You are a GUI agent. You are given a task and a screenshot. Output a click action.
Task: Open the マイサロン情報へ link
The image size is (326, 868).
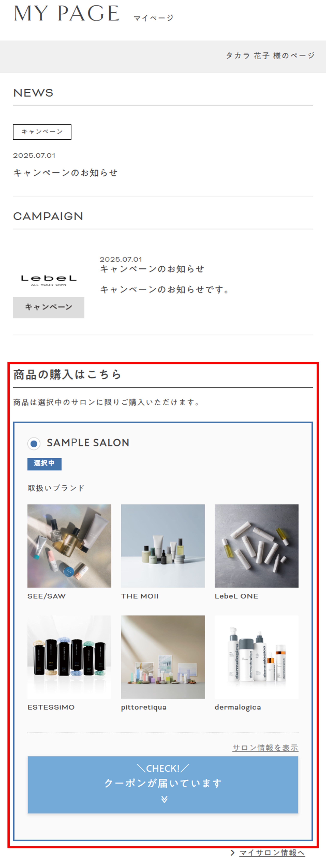coord(272,853)
